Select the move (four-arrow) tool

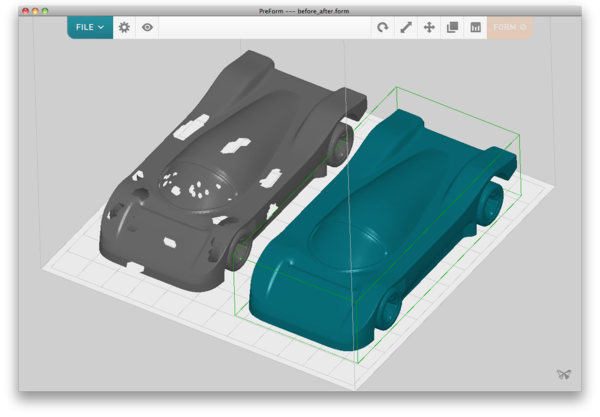(x=429, y=27)
